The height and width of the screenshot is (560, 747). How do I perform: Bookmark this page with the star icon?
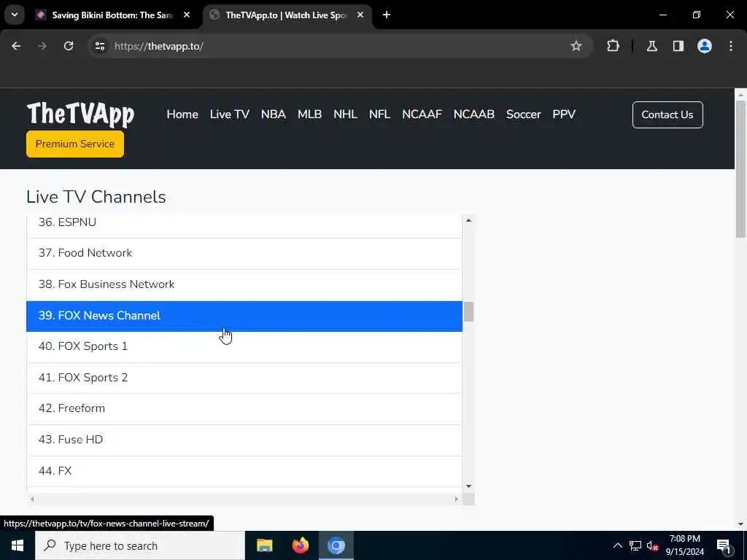(x=576, y=46)
